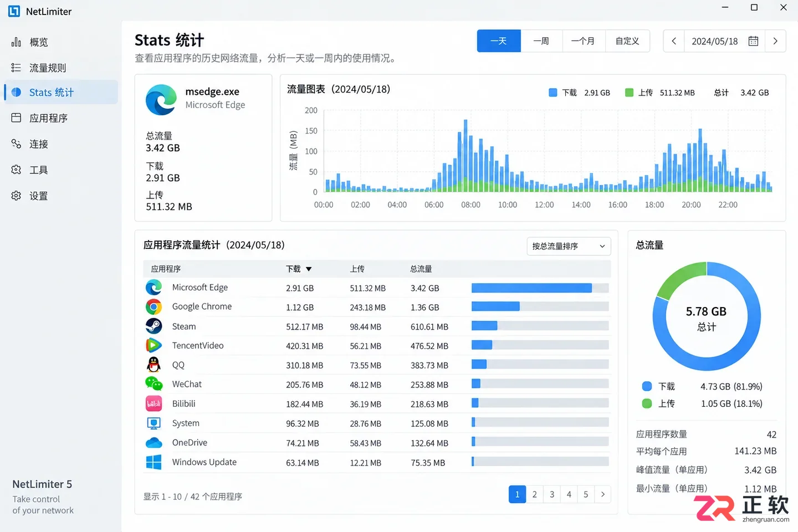Switch the period to 一天
The width and height of the screenshot is (798, 532).
[x=499, y=41]
